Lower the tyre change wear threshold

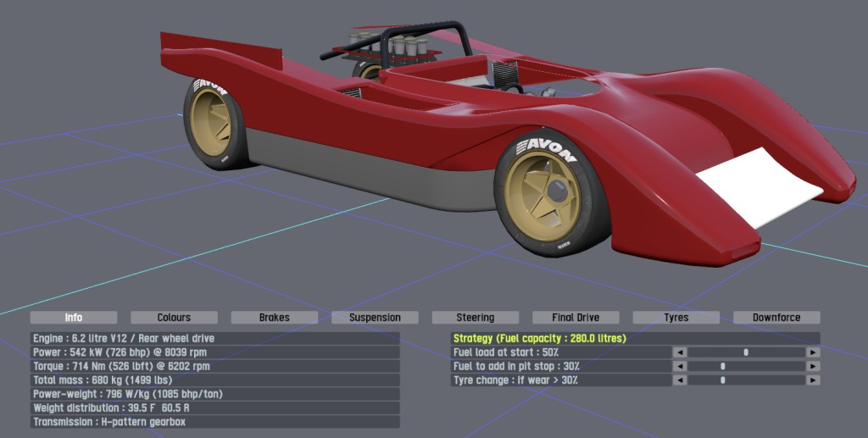680,380
